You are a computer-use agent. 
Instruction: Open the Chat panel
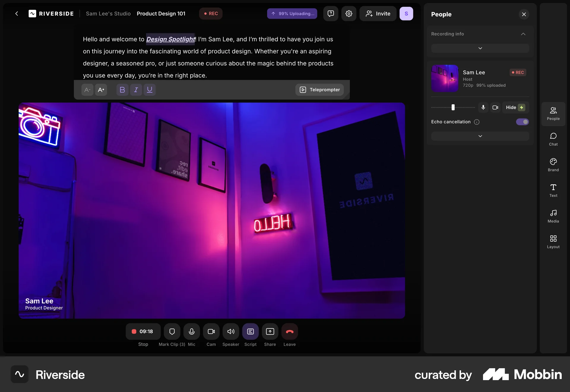(553, 139)
